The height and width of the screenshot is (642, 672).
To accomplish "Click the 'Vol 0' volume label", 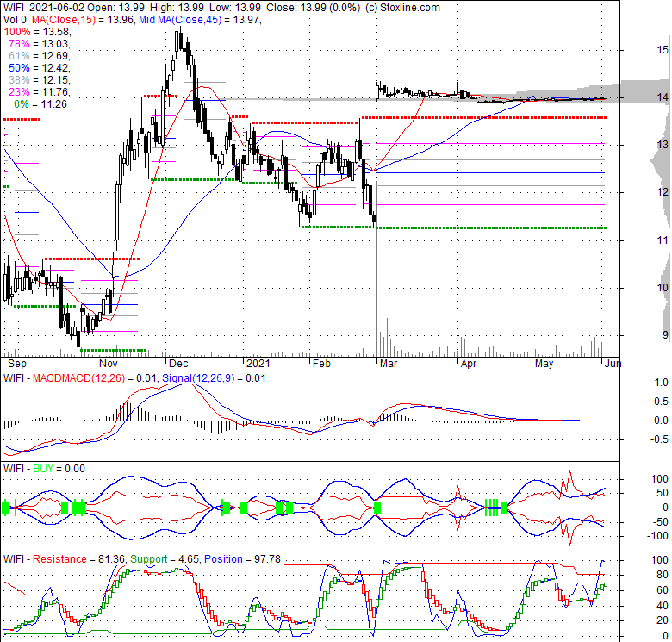I will click(15, 20).
